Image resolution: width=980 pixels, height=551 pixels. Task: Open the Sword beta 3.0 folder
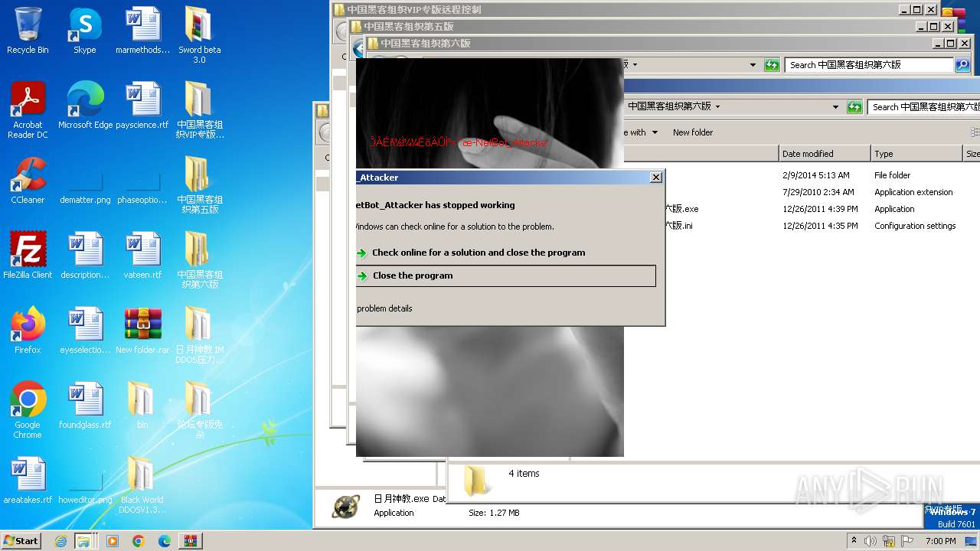click(199, 35)
